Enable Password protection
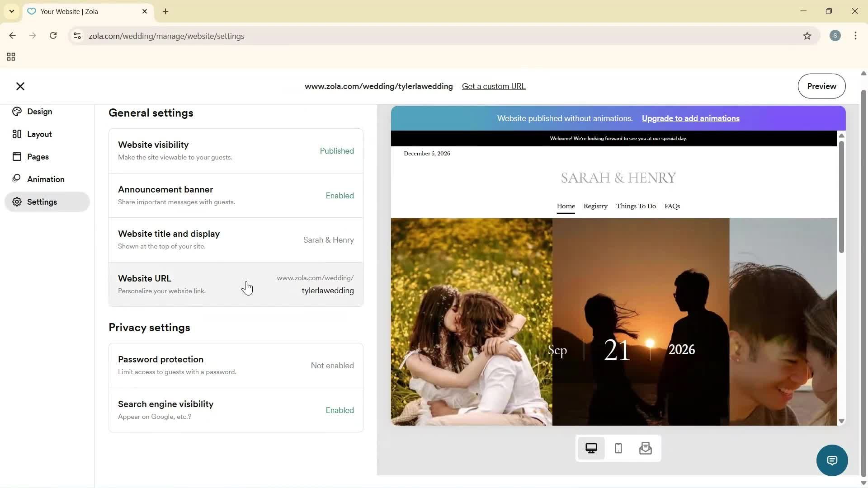This screenshot has height=488, width=868. coord(236,365)
